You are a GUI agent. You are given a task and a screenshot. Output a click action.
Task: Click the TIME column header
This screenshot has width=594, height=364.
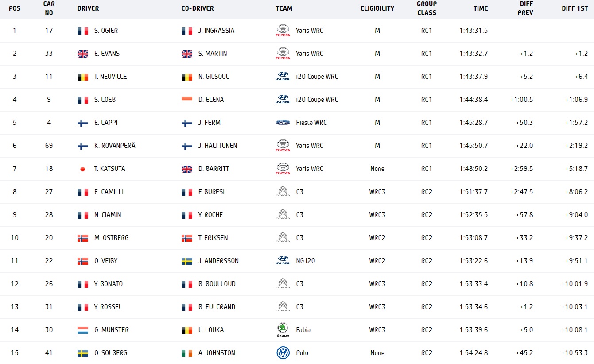point(480,8)
